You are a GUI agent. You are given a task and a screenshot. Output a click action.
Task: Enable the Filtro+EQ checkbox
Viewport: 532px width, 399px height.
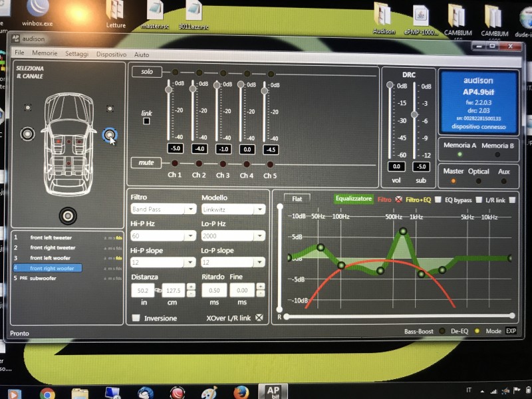point(438,199)
